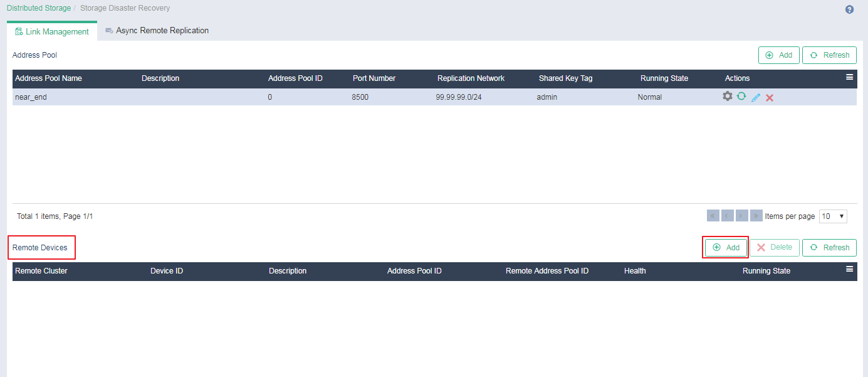This screenshot has height=377, width=868.
Task: Open Remote Devices table column menu icon
Action: click(849, 269)
